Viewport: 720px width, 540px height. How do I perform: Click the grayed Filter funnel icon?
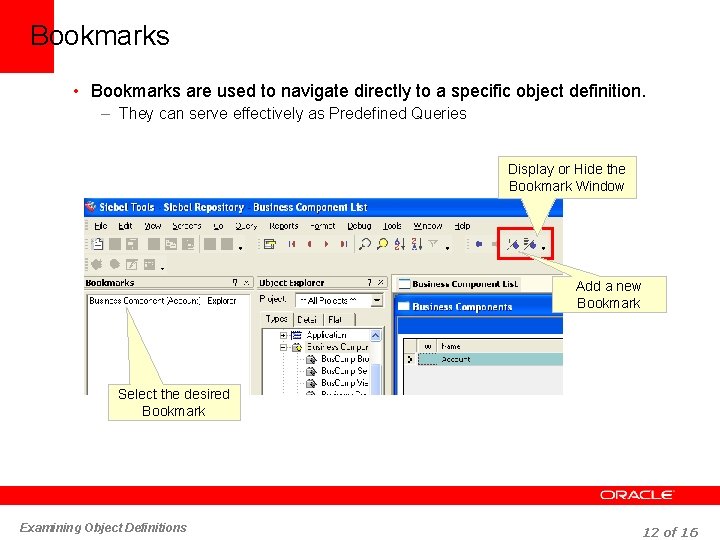click(433, 243)
